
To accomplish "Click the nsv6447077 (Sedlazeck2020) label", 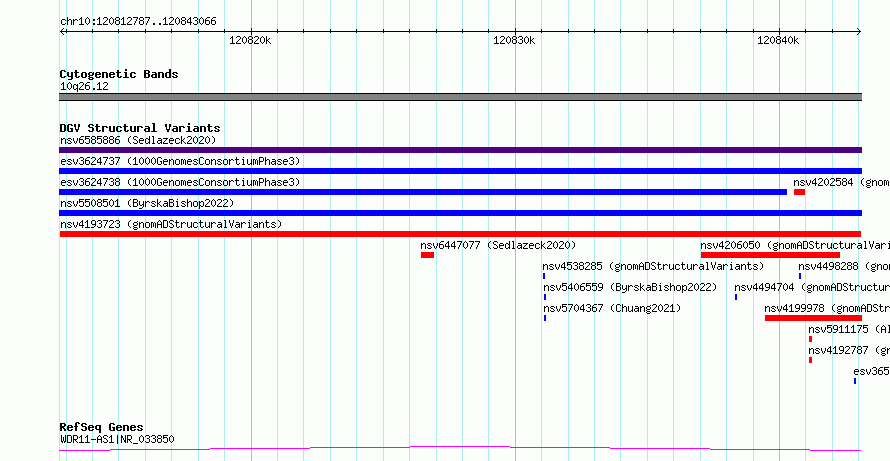I will point(498,245).
